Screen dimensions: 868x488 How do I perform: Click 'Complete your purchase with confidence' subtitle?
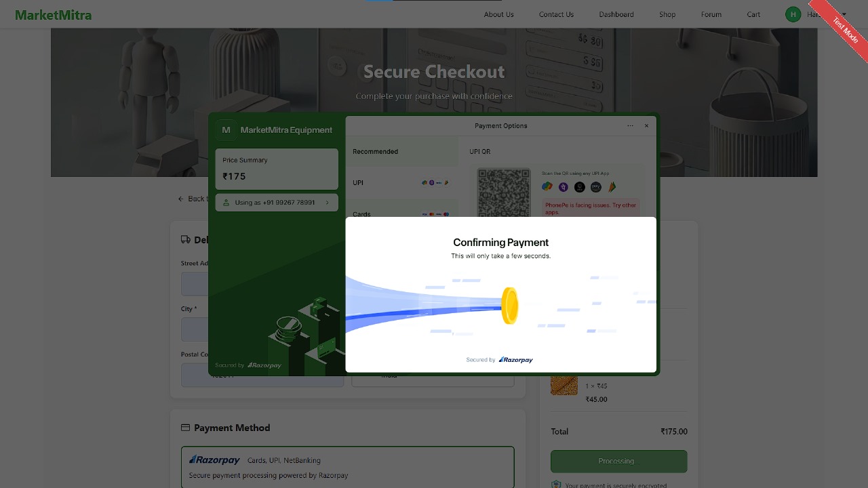(x=434, y=96)
